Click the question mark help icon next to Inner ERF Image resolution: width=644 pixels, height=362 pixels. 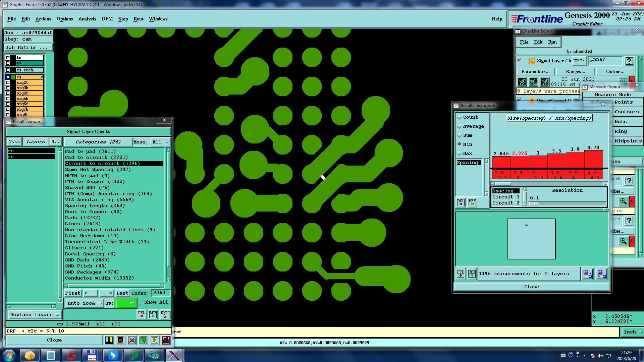coord(629,61)
